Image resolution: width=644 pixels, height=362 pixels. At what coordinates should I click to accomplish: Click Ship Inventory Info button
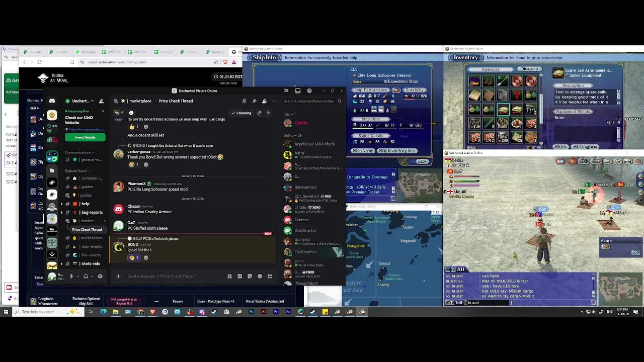[397, 151]
